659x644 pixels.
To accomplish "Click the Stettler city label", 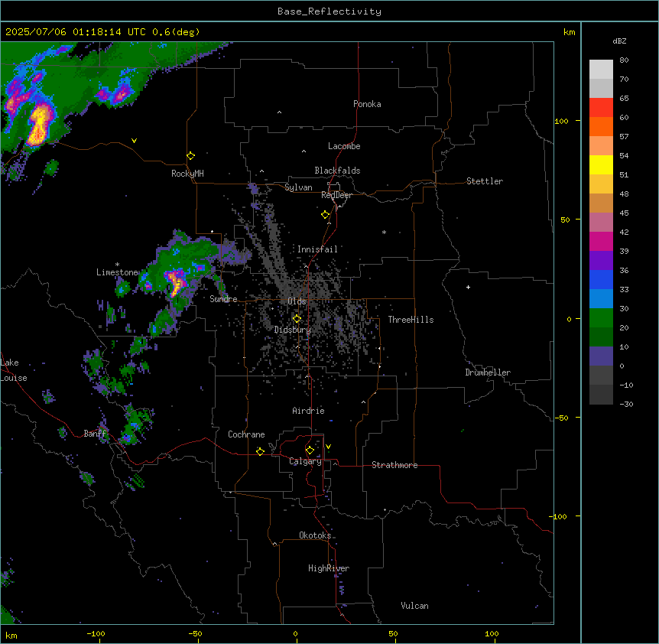I will pos(484,181).
